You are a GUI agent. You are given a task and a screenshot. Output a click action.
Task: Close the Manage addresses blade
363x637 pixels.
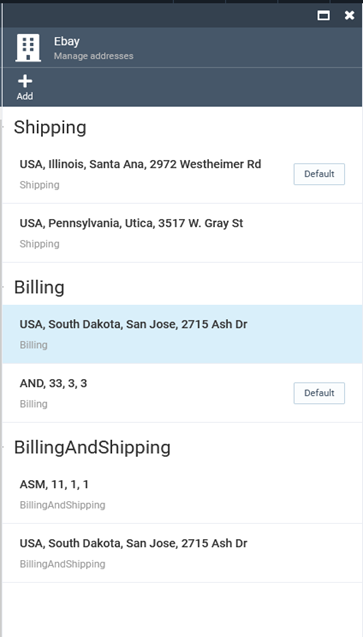349,15
